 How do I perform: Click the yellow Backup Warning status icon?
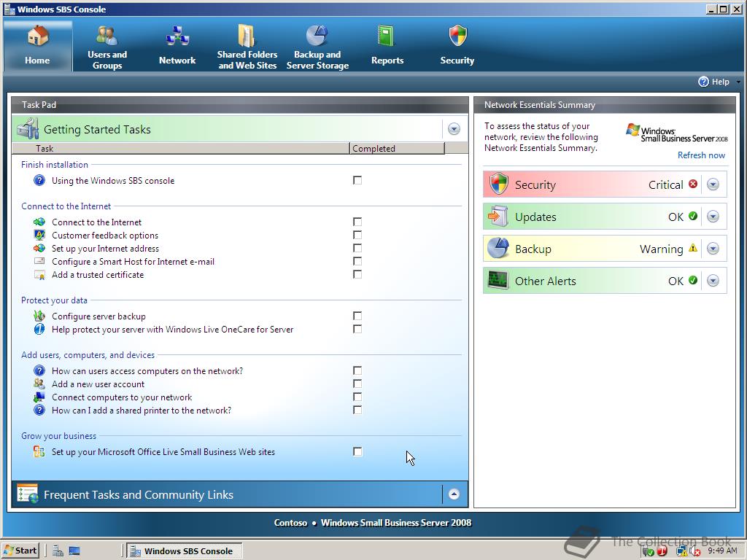693,248
